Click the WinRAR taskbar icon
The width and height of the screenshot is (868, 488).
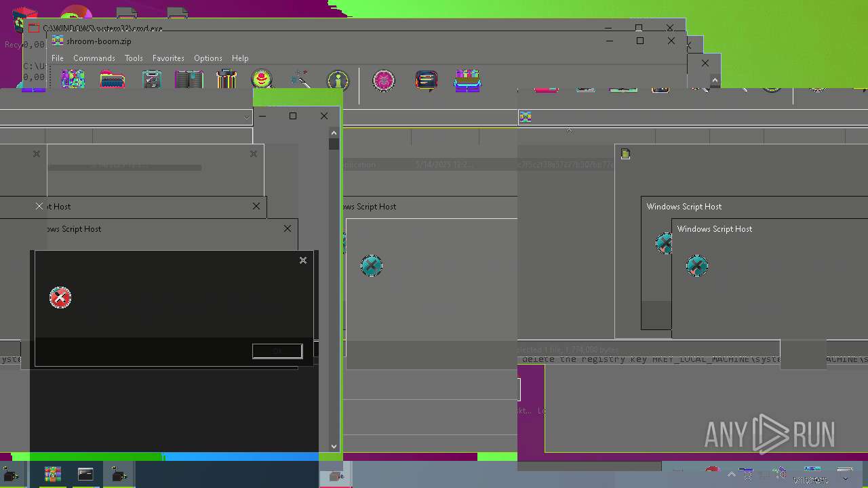click(x=53, y=474)
